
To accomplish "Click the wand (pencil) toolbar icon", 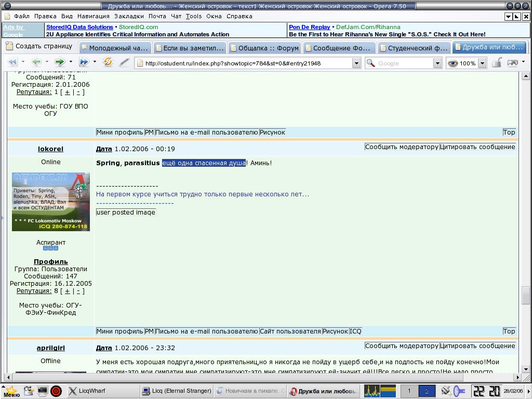I will [124, 62].
